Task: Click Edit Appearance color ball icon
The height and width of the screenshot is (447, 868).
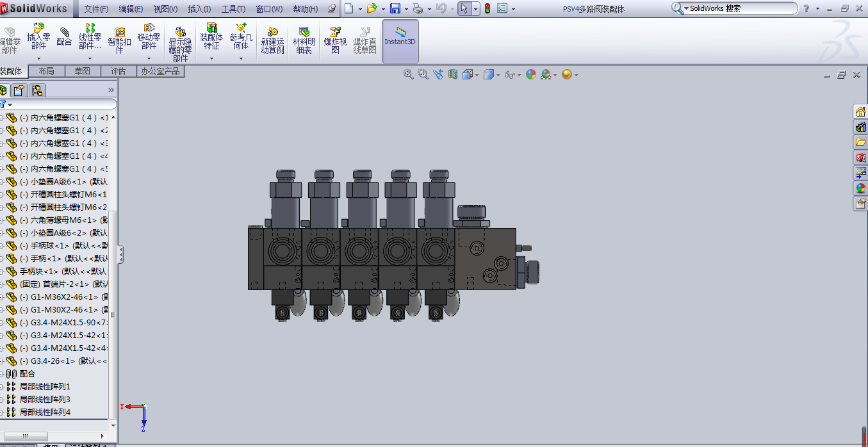Action: [x=531, y=74]
